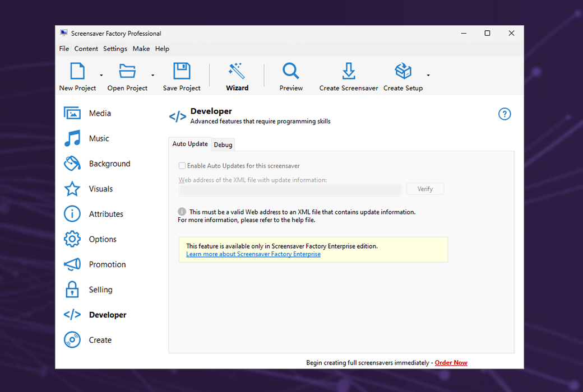Click the help question mark icon
This screenshot has height=392, width=583.
click(x=505, y=114)
